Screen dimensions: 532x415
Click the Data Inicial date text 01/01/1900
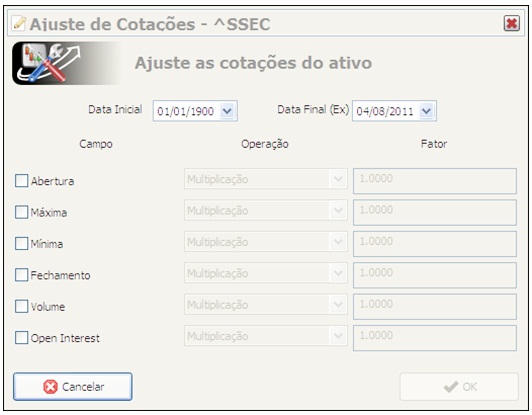tap(185, 111)
